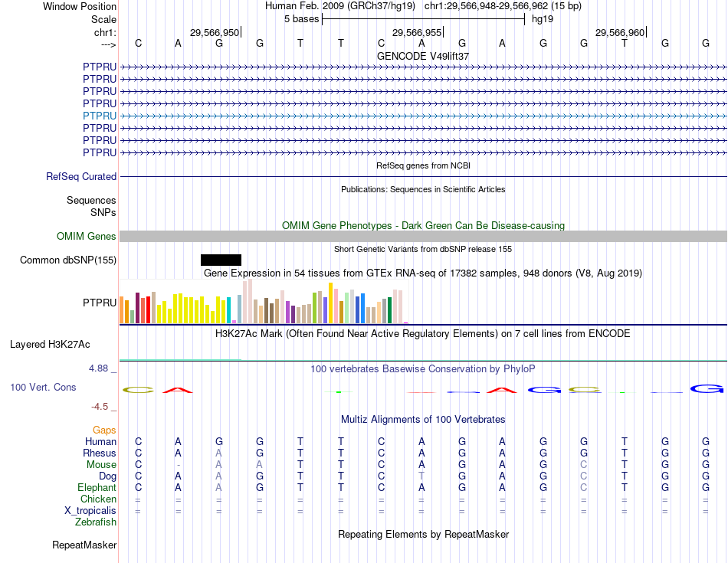728x563 pixels.
Task: Select the 29,566,950 position marker
Action: 215,32
